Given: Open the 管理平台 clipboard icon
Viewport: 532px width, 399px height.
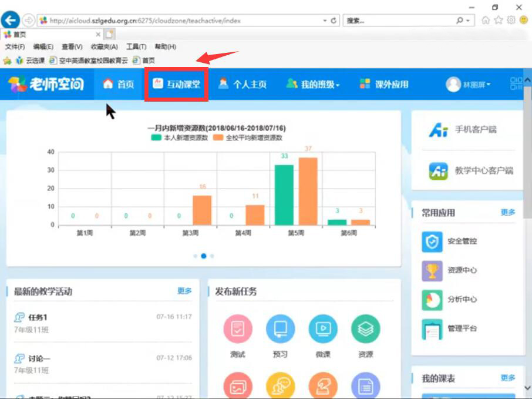Looking at the screenshot, I should (x=432, y=330).
